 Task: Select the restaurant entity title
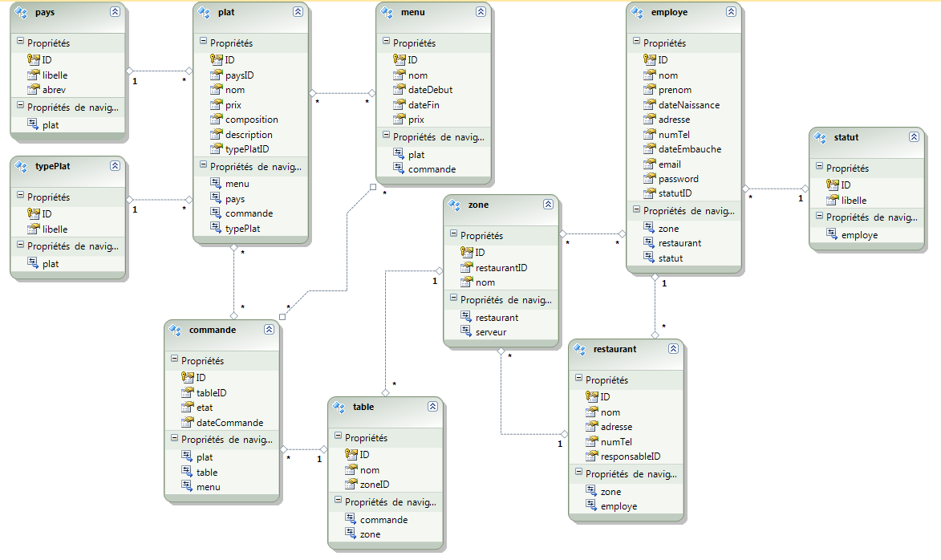615,349
